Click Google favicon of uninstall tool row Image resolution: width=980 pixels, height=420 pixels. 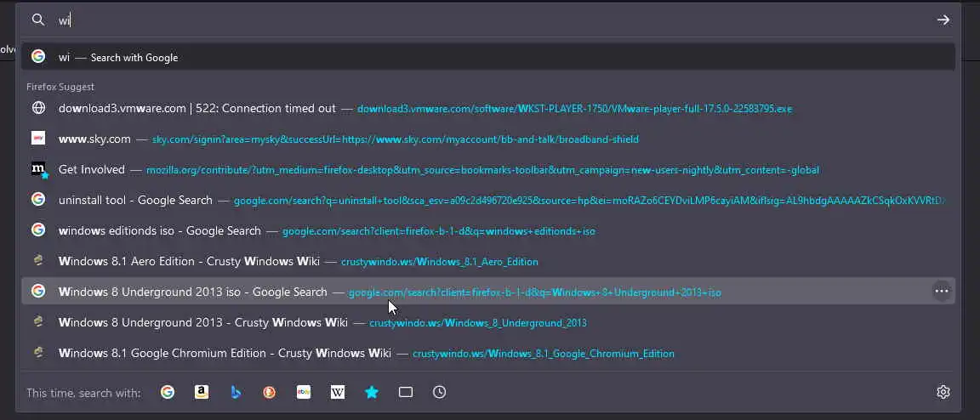[38, 200]
